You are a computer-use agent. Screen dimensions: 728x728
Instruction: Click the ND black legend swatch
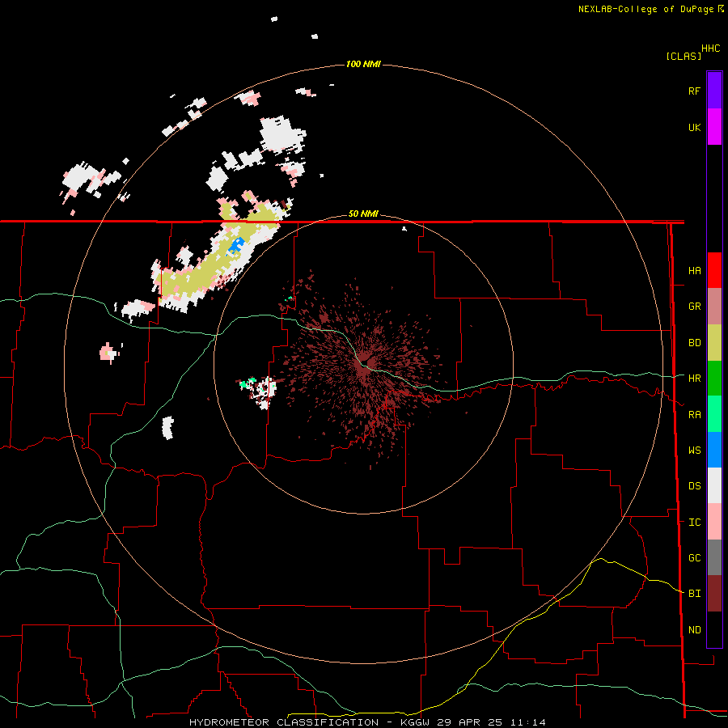tap(714, 629)
